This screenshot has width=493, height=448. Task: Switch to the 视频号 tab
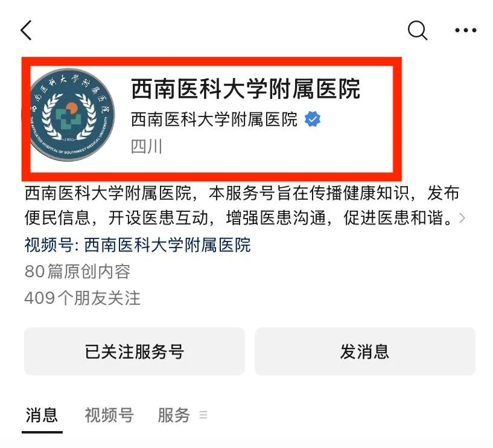point(109,415)
